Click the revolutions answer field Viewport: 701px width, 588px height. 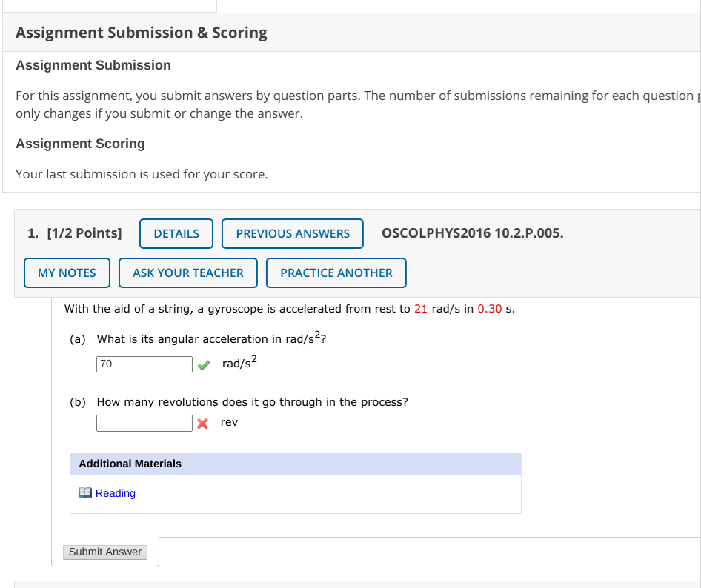coord(144,423)
